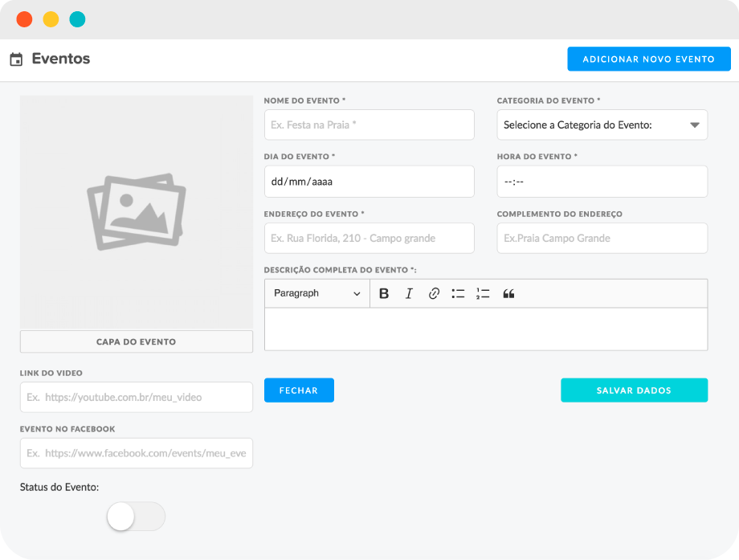Focus the Complemento do Endereço field

point(602,238)
